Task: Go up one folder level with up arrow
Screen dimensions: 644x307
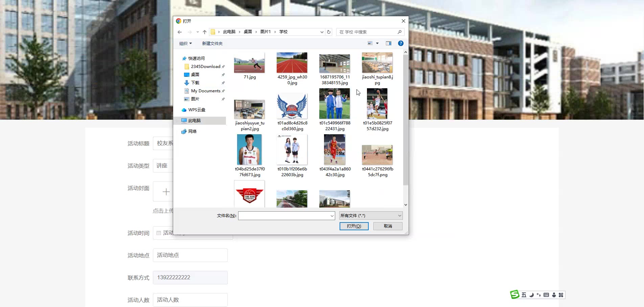Action: click(205, 32)
